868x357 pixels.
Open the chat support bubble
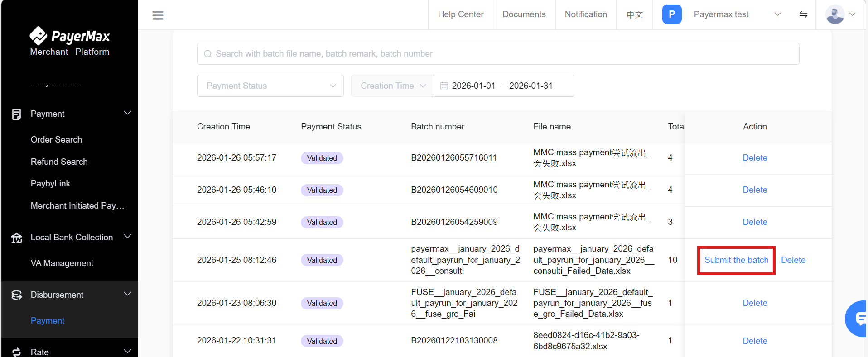858,319
